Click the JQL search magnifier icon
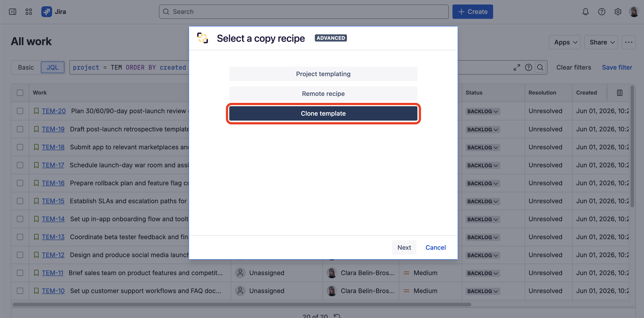 click(x=540, y=68)
